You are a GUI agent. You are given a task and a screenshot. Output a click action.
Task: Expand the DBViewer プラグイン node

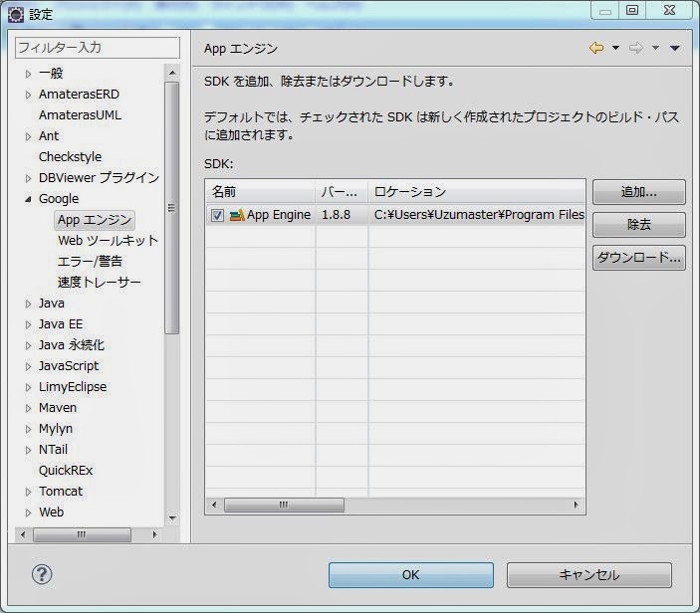click(28, 178)
